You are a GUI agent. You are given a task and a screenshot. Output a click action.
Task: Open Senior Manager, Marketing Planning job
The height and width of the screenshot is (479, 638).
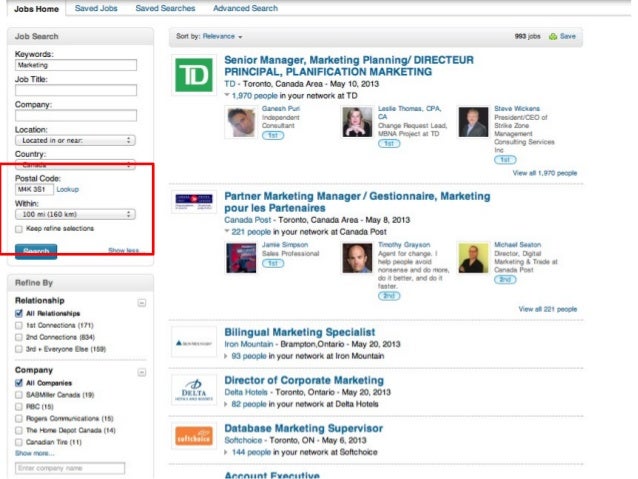pyautogui.click(x=349, y=66)
